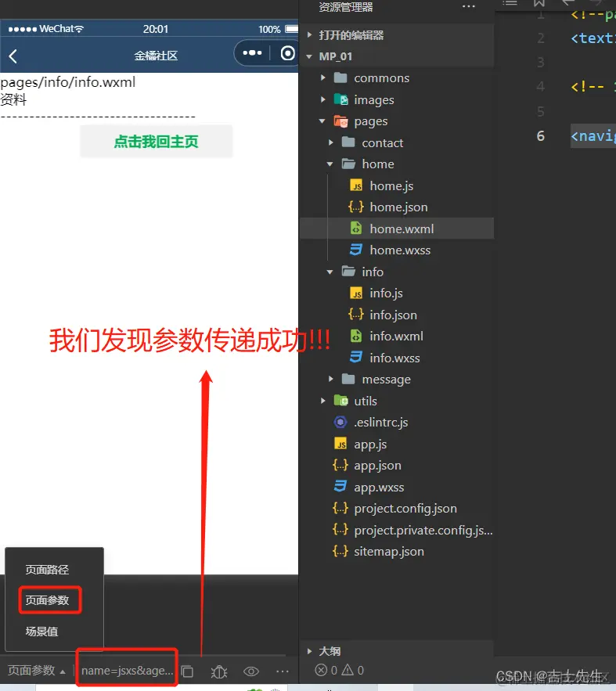This screenshot has width=616, height=691.
Task: Collapse the MP_01 project root
Action: click(x=309, y=56)
